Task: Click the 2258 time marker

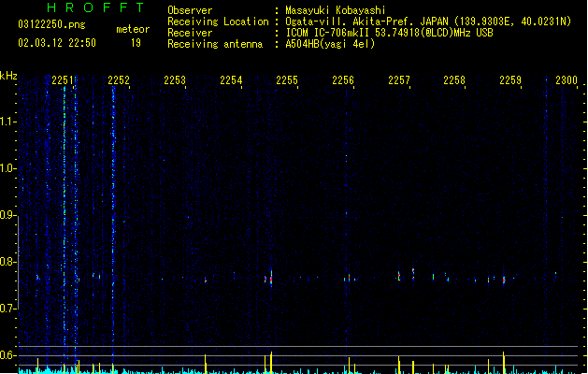Action: click(x=454, y=80)
